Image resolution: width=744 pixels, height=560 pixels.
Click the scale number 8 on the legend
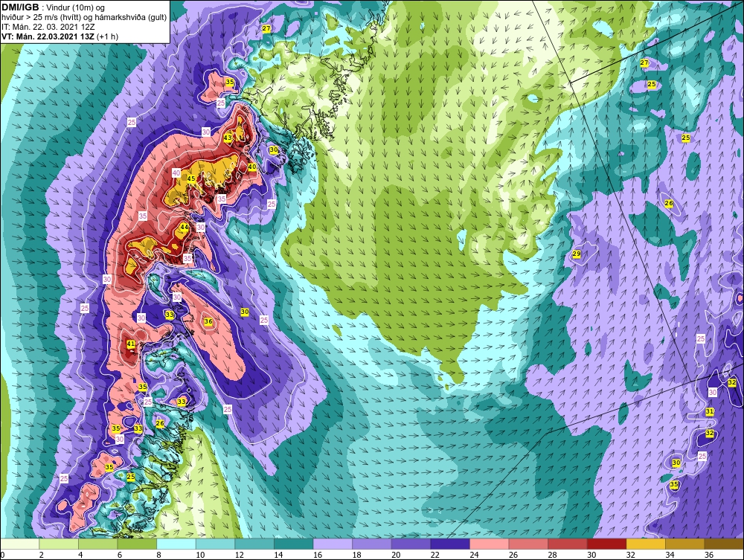(158, 555)
